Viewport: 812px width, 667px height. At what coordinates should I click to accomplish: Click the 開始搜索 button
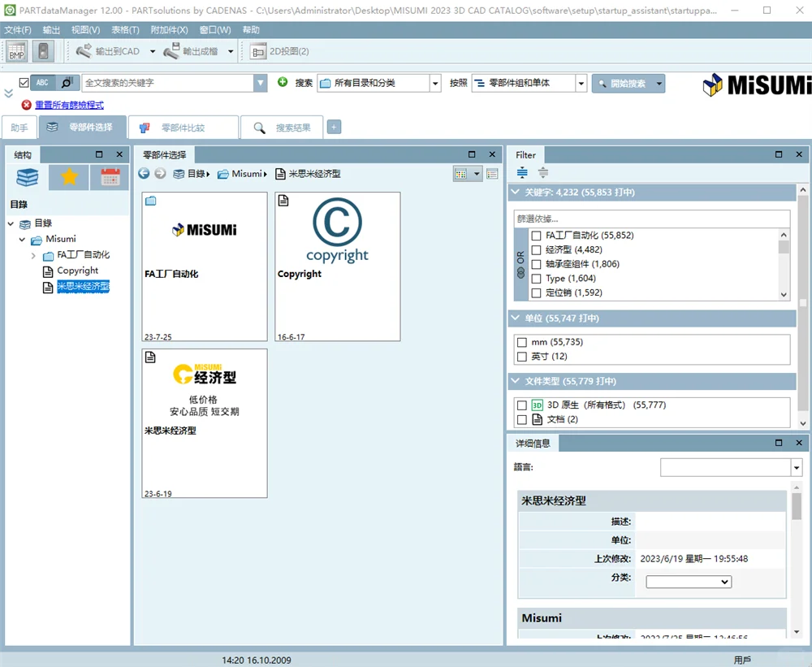[x=623, y=84]
